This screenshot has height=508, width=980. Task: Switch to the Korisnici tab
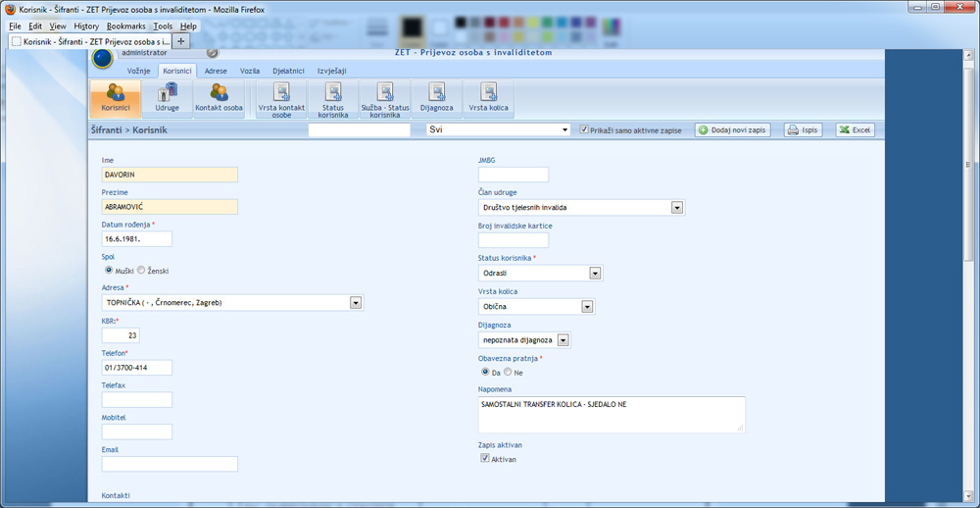tap(177, 72)
